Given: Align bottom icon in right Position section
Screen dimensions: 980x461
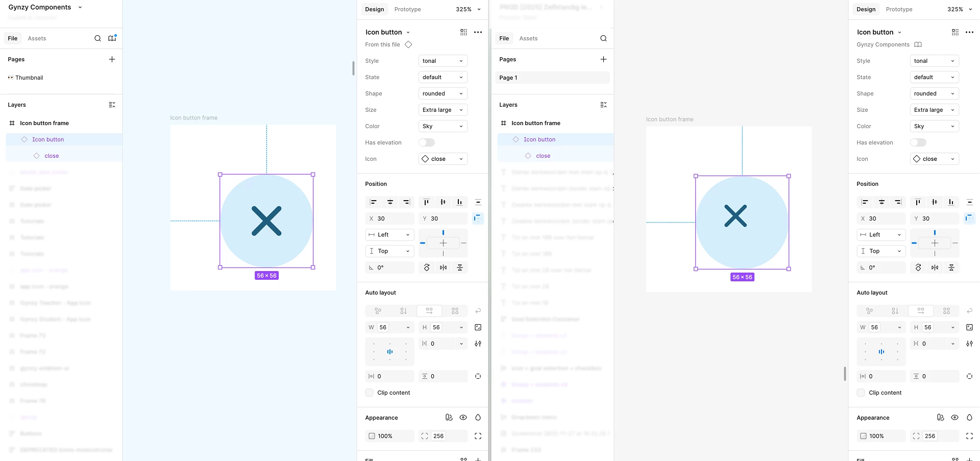Looking at the screenshot, I should click(x=951, y=202).
